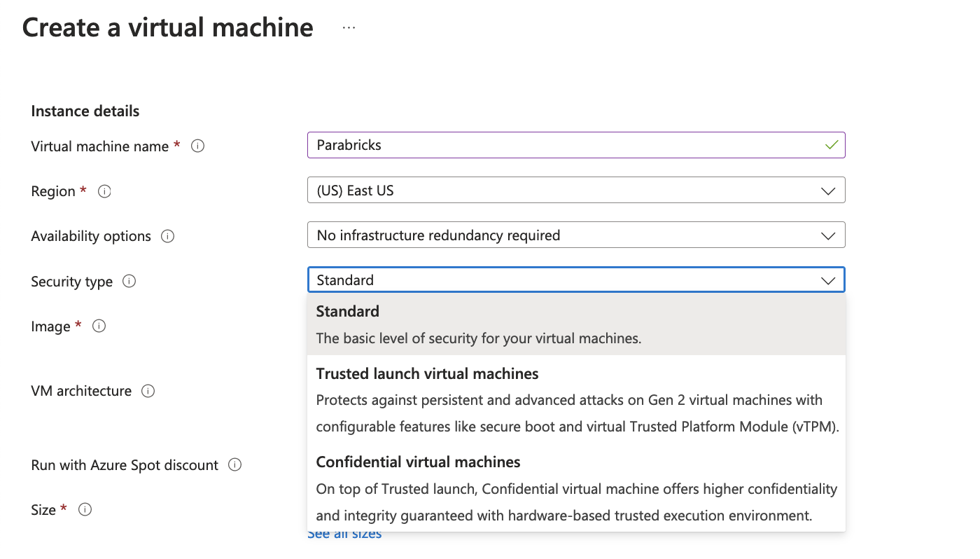Click the Create a virtual machine title
The width and height of the screenshot is (980, 559).
168,28
